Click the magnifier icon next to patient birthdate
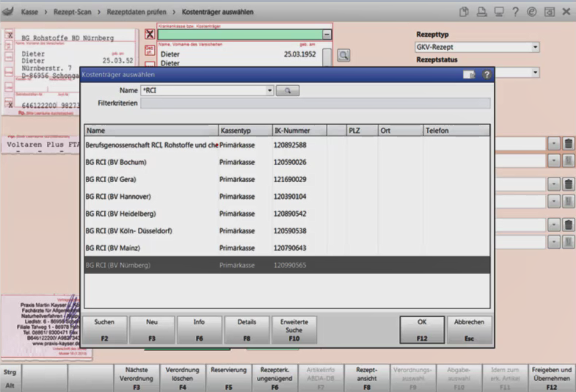 (x=343, y=55)
